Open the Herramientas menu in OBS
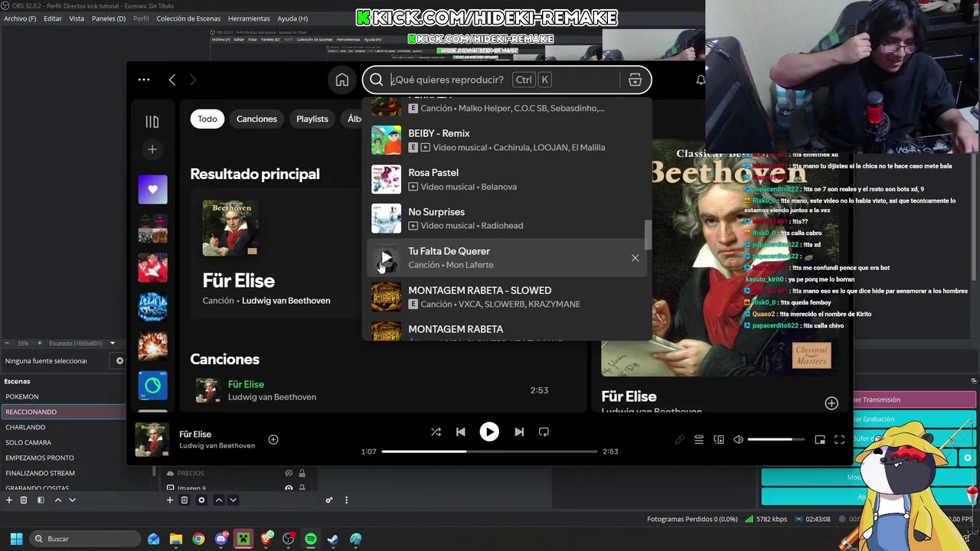This screenshot has width=980, height=551. tap(249, 18)
